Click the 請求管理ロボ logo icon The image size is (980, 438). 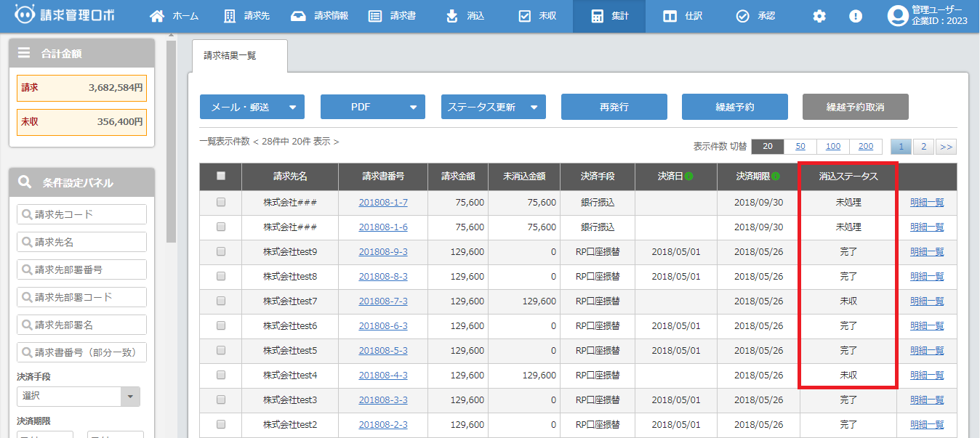click(x=25, y=15)
